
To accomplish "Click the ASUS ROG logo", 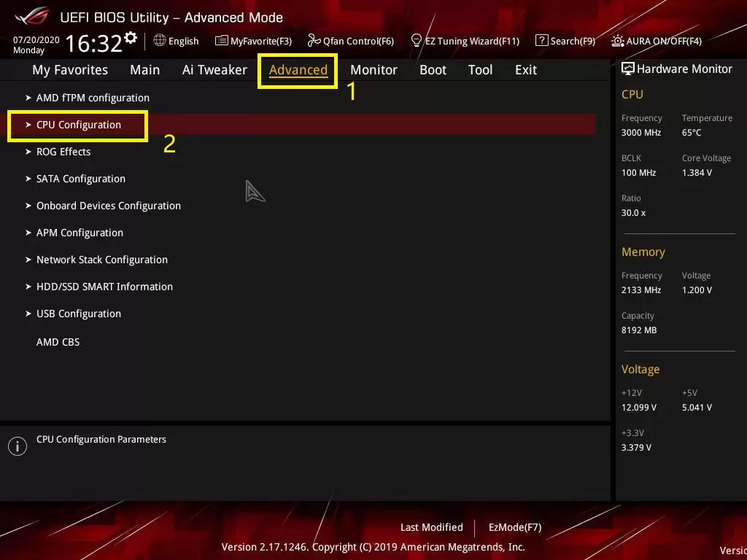I will tap(31, 17).
